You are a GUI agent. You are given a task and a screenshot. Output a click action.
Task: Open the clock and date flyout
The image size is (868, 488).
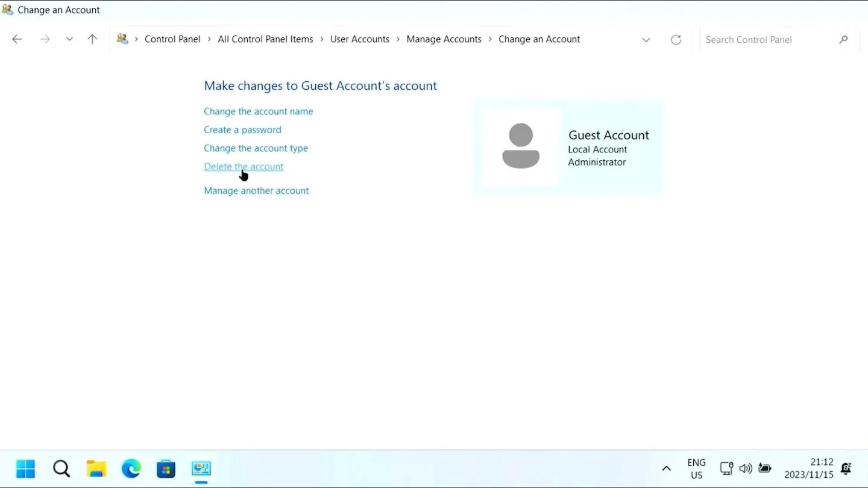(808, 469)
